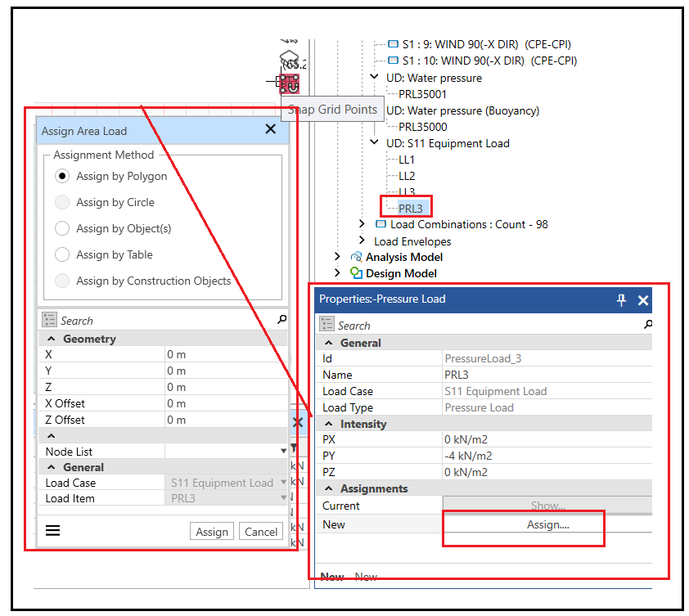Select PRL3 in the load tree
The width and height of the screenshot is (689, 616).
coord(411,209)
